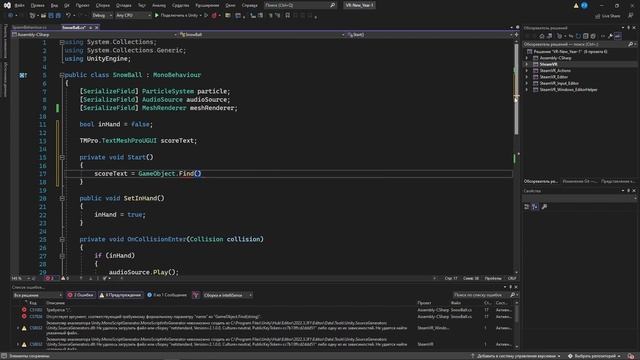Open the Assembly-CSharp project navigation dropdown
This screenshot has width=640, height=360.
(95, 35)
